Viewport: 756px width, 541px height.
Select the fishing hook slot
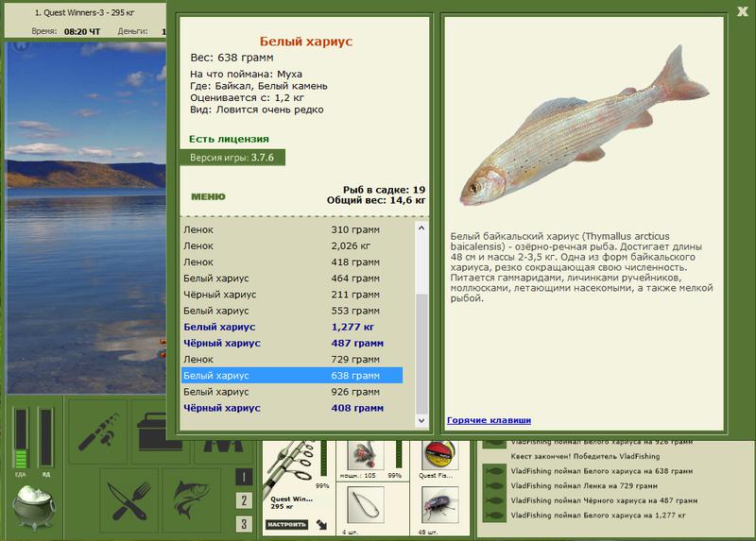366,506
